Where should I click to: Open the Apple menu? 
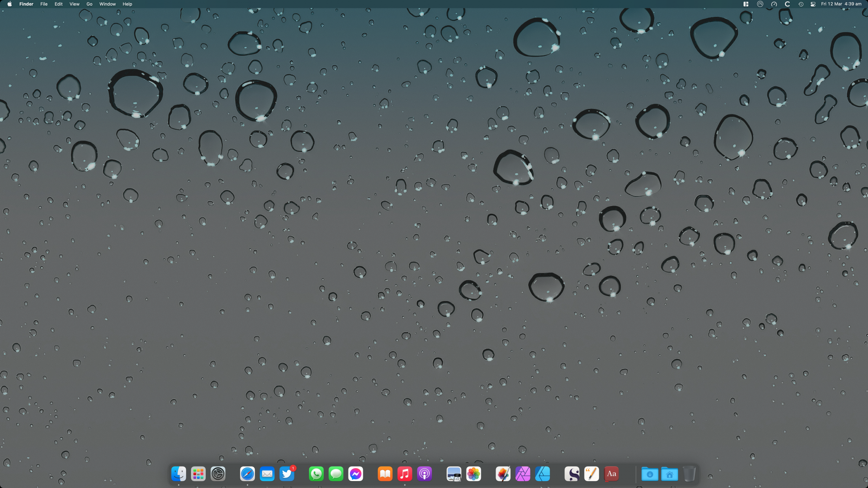click(10, 4)
